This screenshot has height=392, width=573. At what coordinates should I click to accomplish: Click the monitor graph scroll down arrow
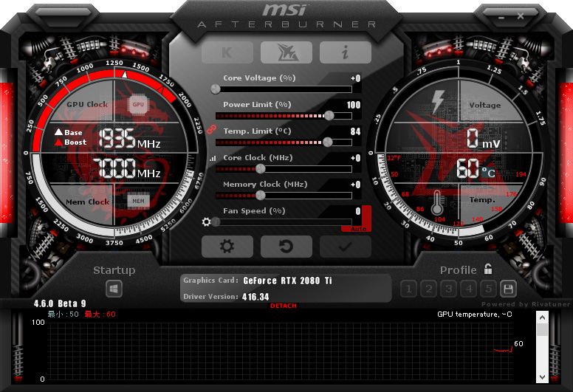point(542,376)
